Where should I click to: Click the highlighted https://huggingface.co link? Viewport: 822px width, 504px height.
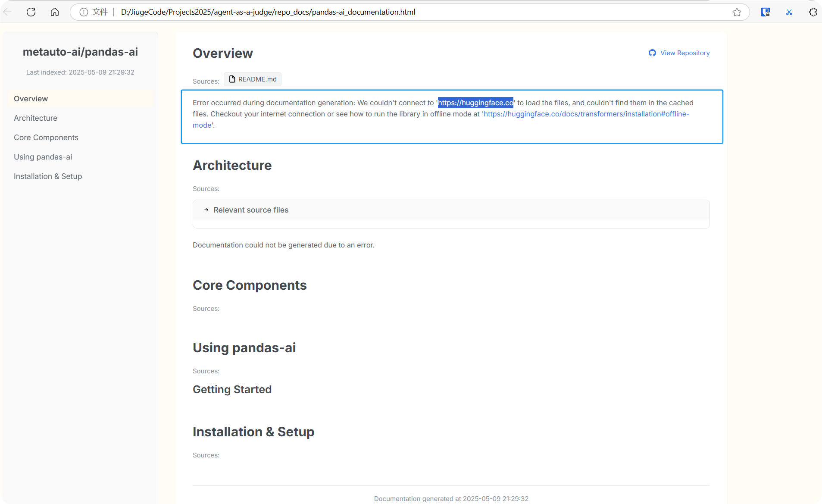point(475,103)
